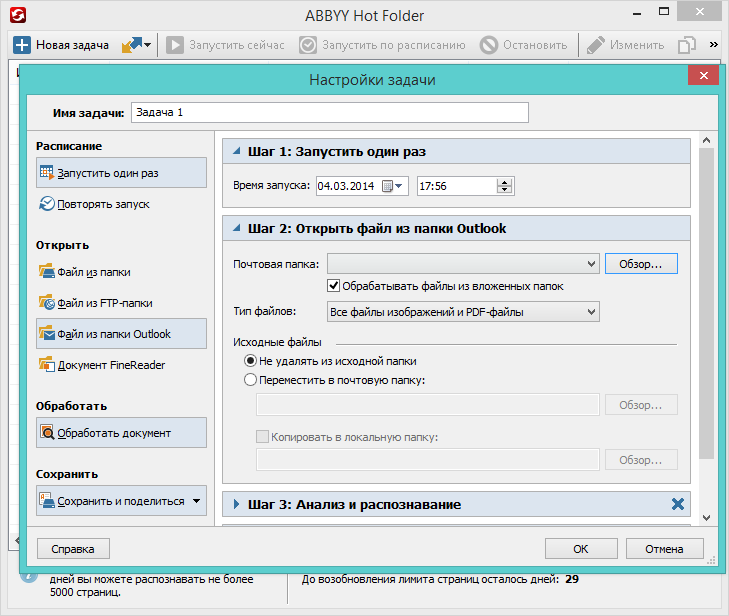Screen dimensions: 729x616
Task: Click the local folder path field
Action: [x=427, y=460]
